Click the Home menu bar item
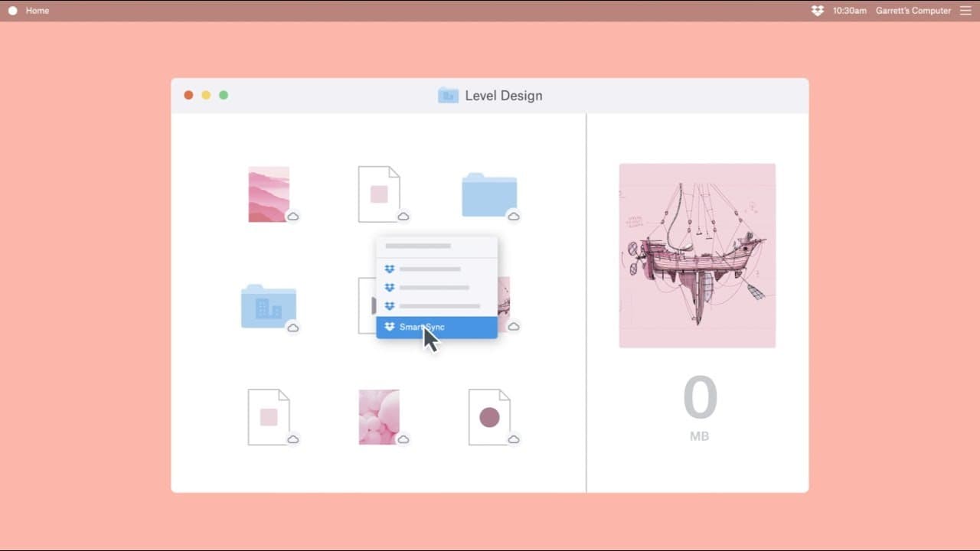This screenshot has width=980, height=551. [38, 11]
